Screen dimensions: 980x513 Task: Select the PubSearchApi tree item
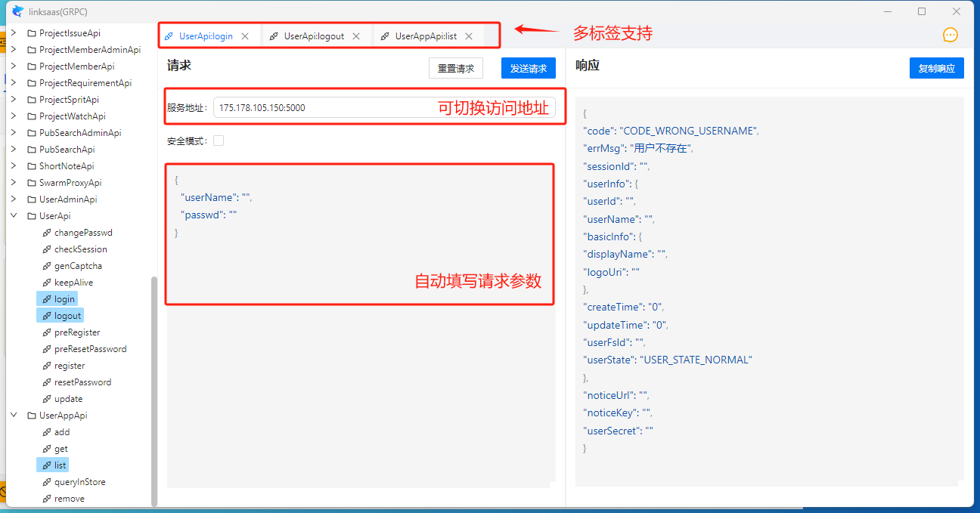click(67, 150)
